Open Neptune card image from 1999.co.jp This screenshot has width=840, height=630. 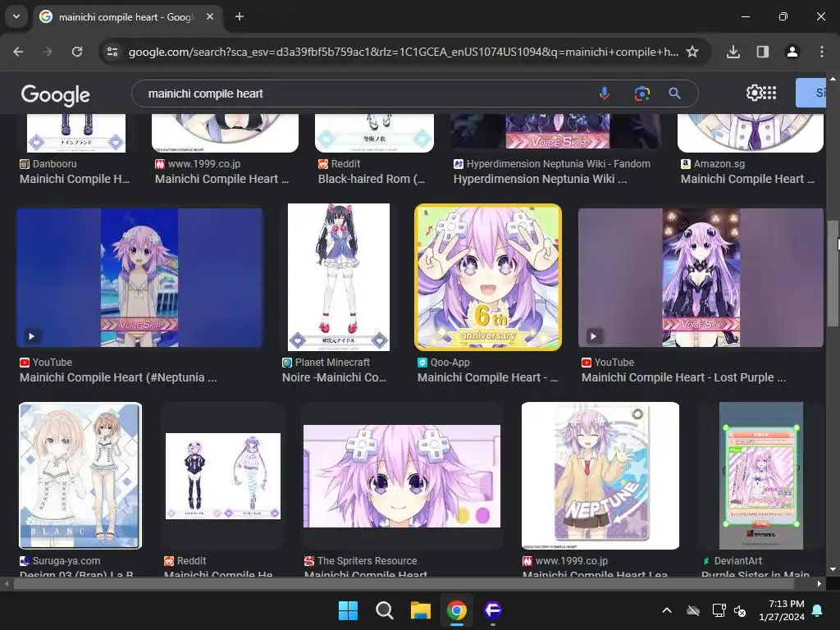600,476
